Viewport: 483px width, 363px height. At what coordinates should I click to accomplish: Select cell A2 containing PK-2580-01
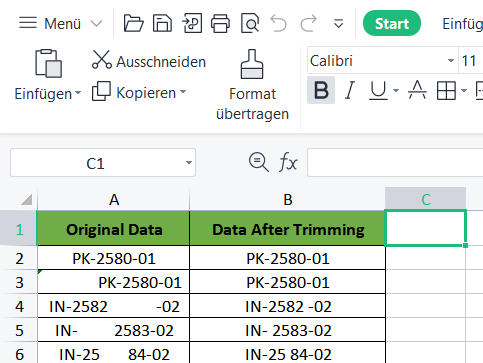tap(113, 258)
